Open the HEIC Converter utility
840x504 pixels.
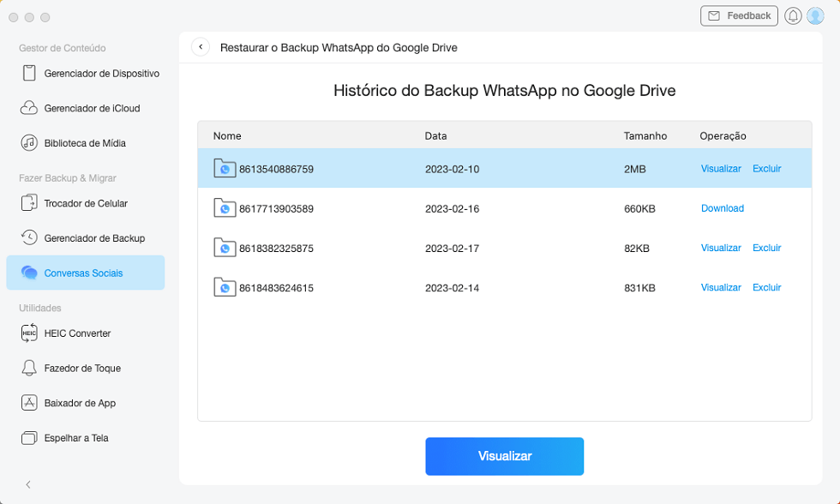[86, 333]
